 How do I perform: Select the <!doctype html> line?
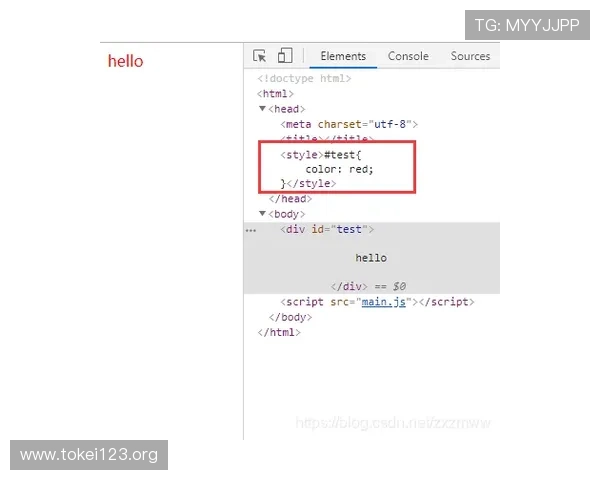point(304,78)
